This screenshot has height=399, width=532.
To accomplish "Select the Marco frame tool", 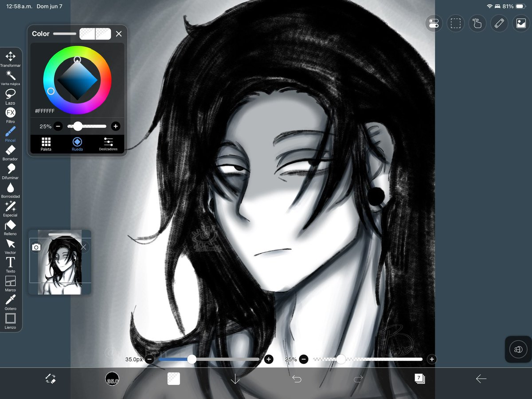I will tap(10, 284).
